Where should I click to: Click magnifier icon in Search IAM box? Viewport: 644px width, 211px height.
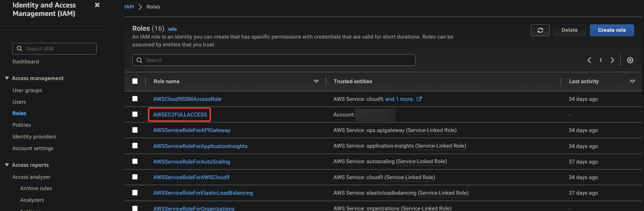pos(19,49)
